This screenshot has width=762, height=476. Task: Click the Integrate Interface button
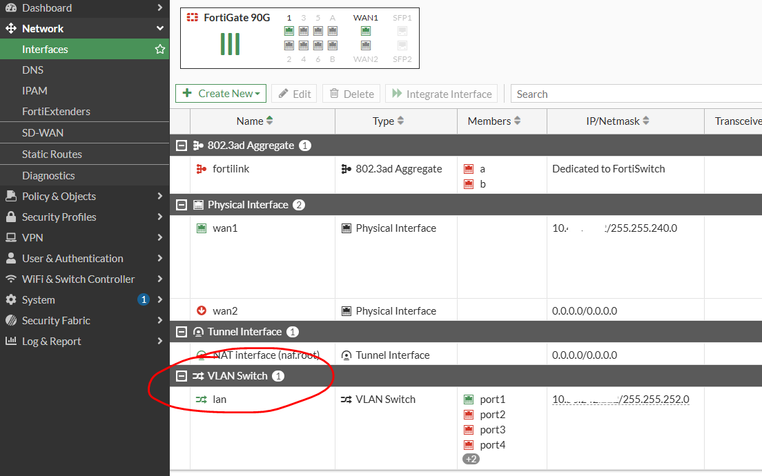(442, 93)
